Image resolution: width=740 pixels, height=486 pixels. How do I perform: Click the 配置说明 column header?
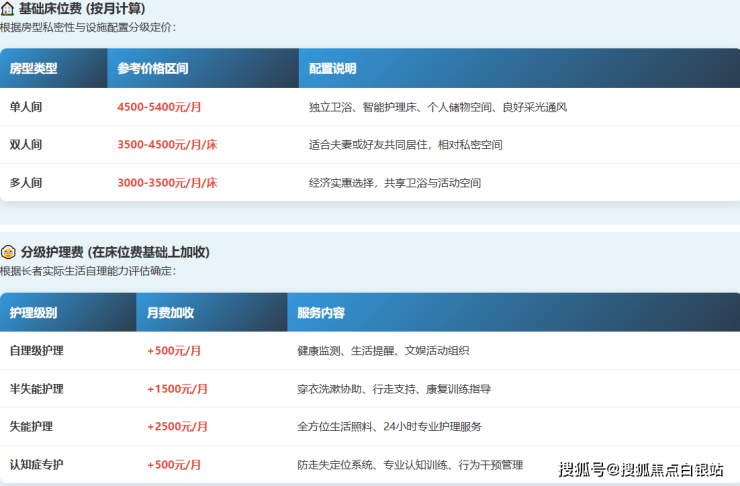click(333, 69)
